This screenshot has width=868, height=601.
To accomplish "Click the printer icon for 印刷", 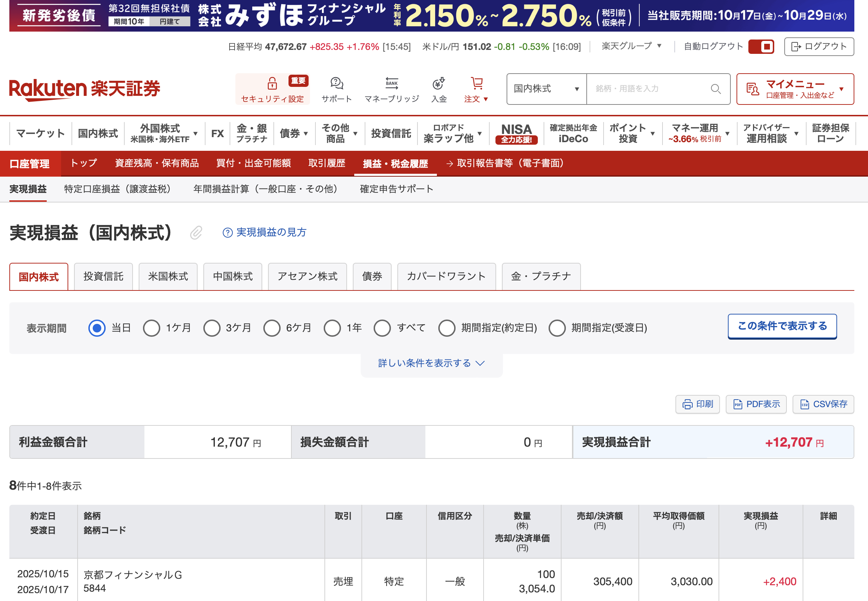I will tap(687, 404).
